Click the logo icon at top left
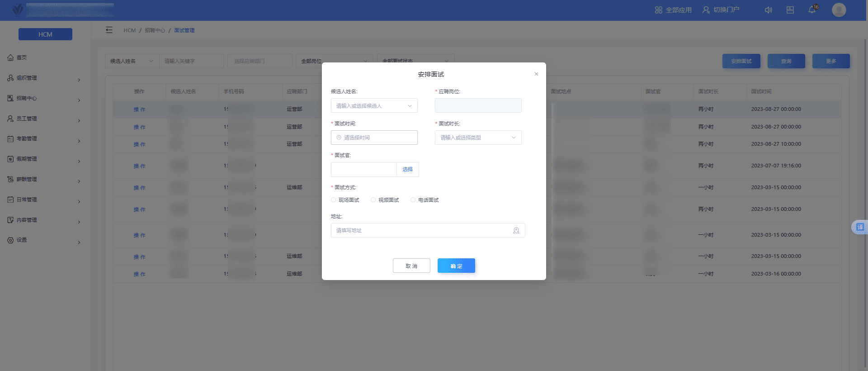The height and width of the screenshot is (371, 868). tap(17, 10)
